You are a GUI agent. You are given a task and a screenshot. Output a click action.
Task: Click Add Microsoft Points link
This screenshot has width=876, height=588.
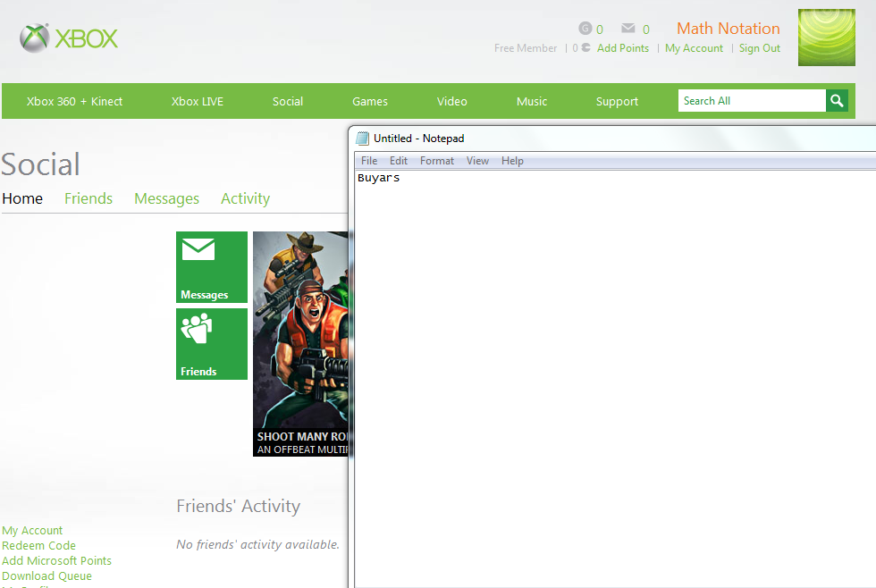coord(56,560)
